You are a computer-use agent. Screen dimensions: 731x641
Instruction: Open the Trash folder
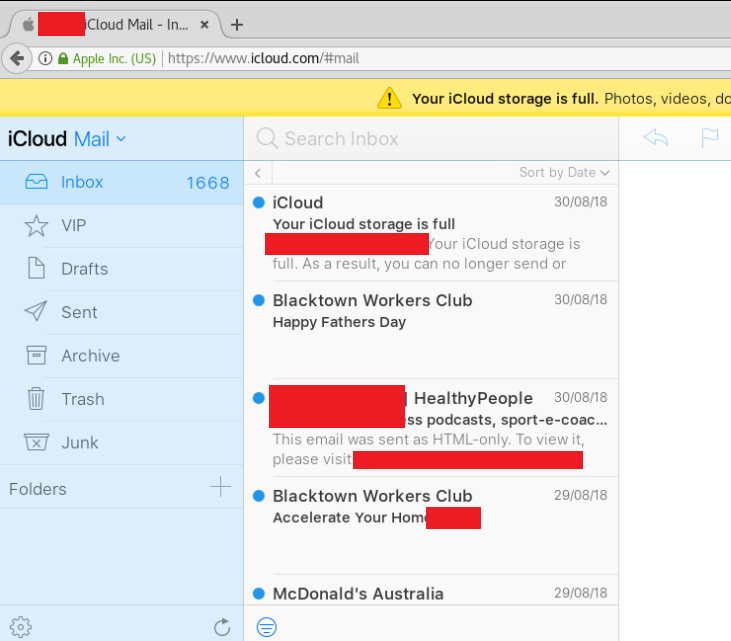click(121, 400)
